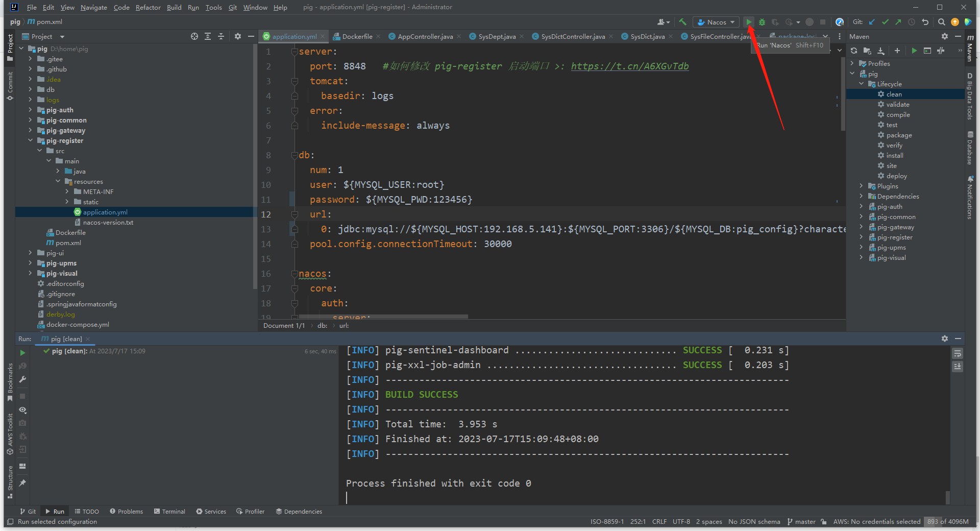This screenshot has width=980, height=531.
Task: Open the Refactor menu
Action: tap(148, 7)
